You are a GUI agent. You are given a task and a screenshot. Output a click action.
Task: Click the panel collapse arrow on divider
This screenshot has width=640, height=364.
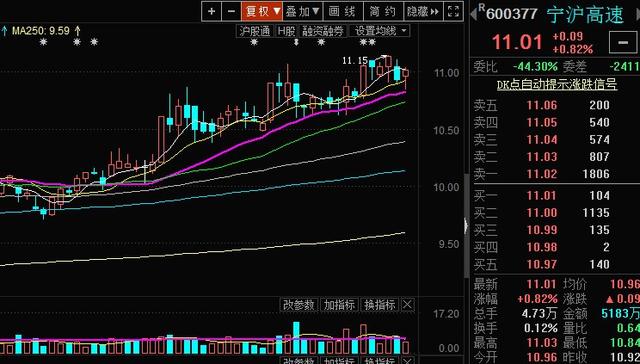(x=466, y=226)
